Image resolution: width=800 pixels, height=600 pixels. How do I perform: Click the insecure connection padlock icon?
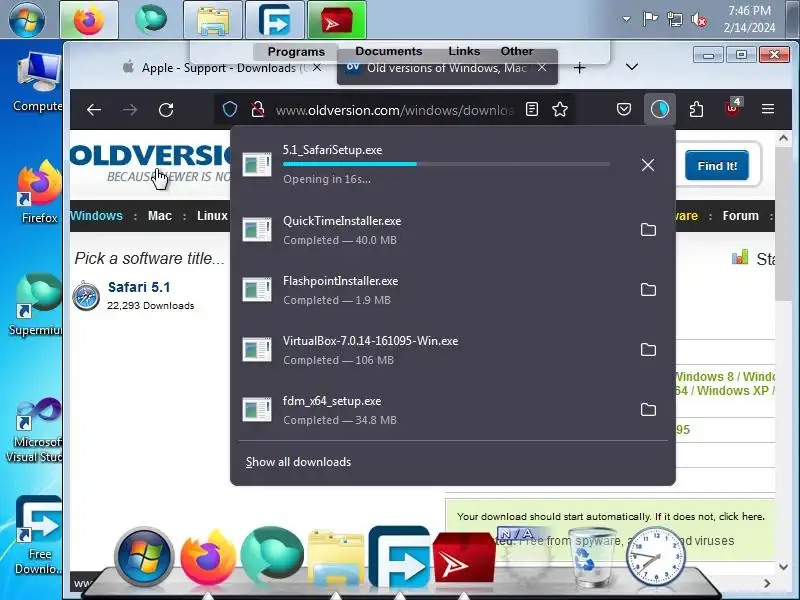[x=258, y=109]
